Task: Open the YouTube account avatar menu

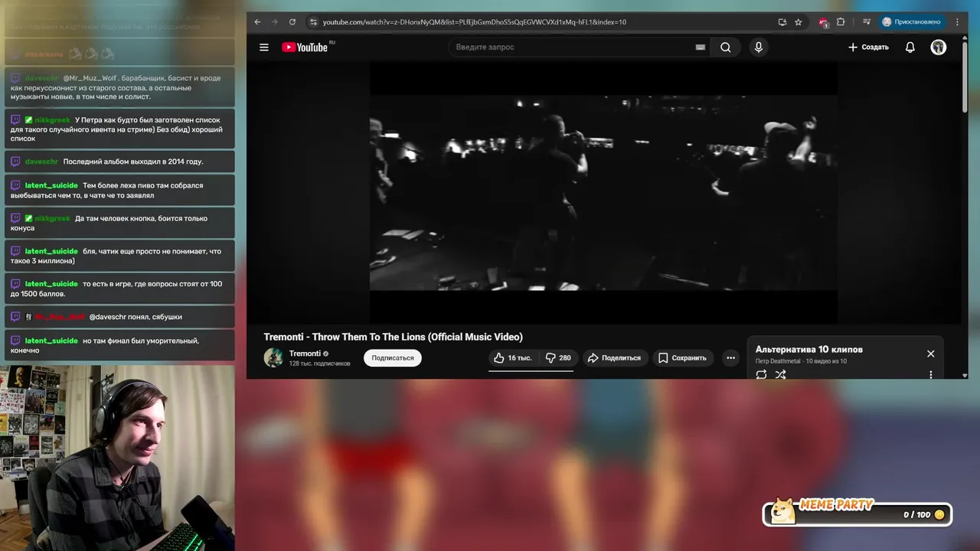Action: (x=938, y=47)
